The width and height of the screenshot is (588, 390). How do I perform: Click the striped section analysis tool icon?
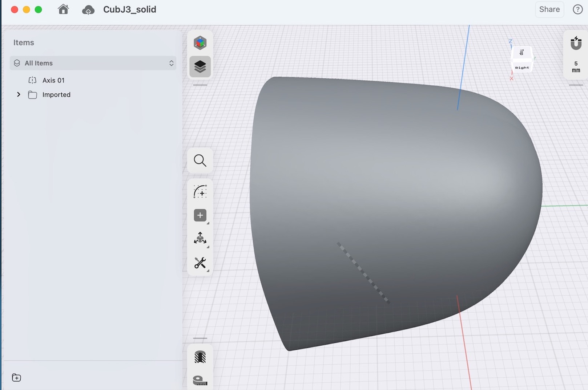pyautogui.click(x=200, y=357)
